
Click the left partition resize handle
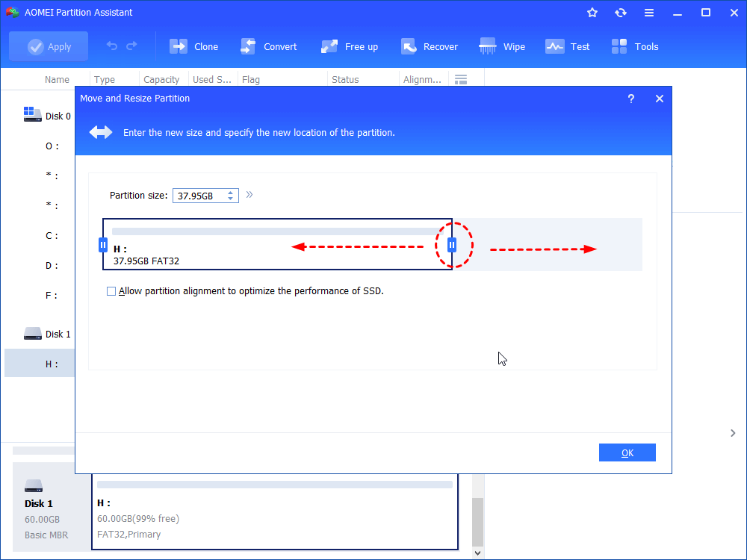click(x=103, y=245)
